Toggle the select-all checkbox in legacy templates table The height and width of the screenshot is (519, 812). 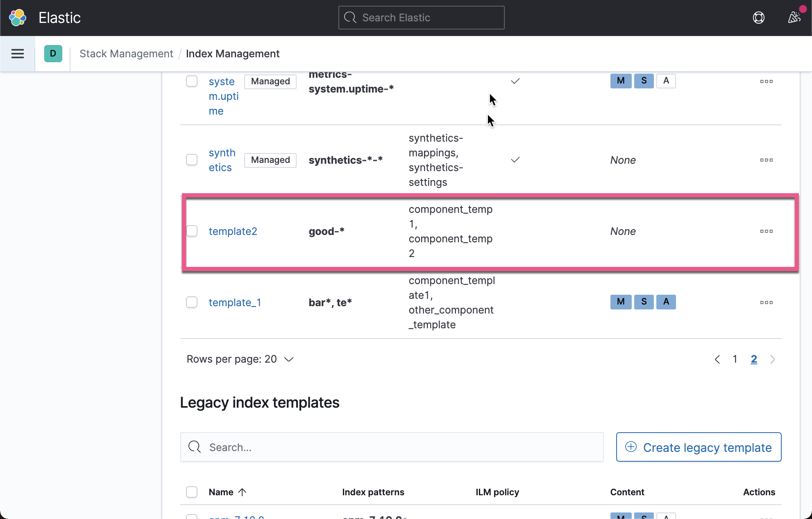191,492
